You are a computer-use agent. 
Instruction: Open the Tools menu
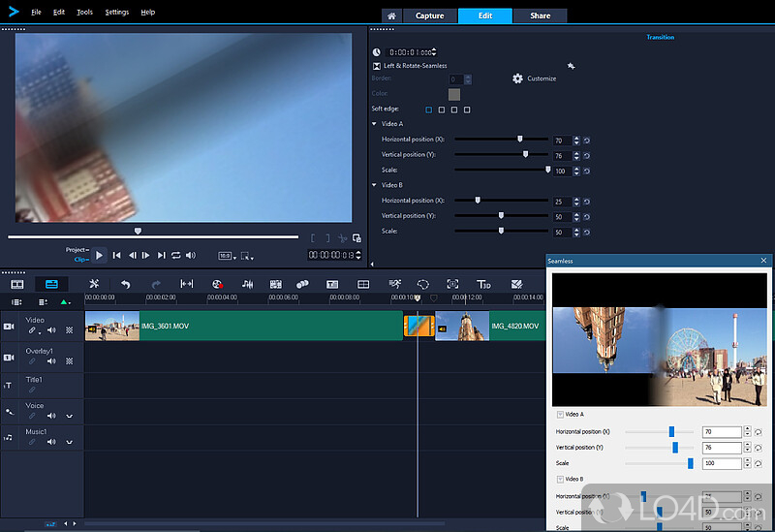click(84, 12)
